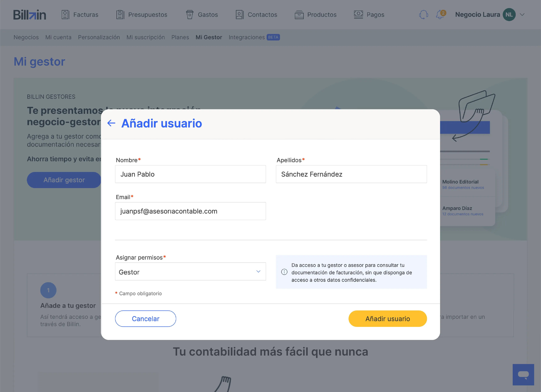Click the Añadir gestor button

tap(64, 180)
